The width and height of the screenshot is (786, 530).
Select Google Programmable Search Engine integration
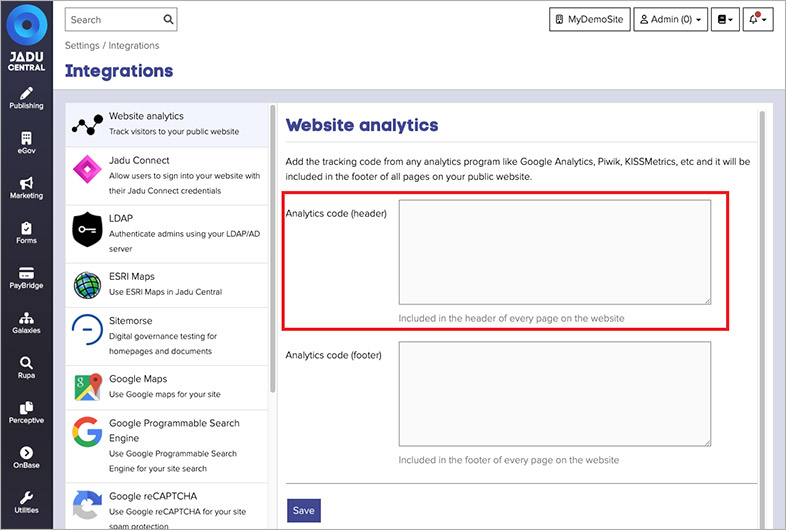click(167, 446)
